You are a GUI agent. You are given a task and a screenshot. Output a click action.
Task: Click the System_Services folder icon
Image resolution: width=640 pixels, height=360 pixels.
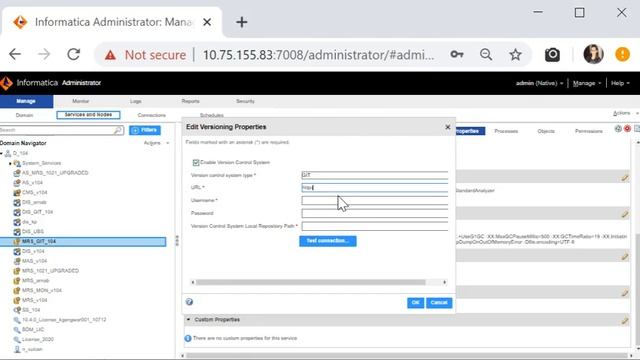pyautogui.click(x=17, y=163)
